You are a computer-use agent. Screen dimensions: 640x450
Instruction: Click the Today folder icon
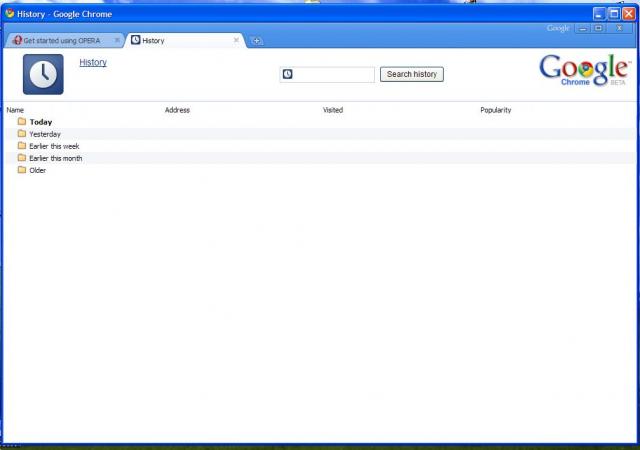(22, 122)
